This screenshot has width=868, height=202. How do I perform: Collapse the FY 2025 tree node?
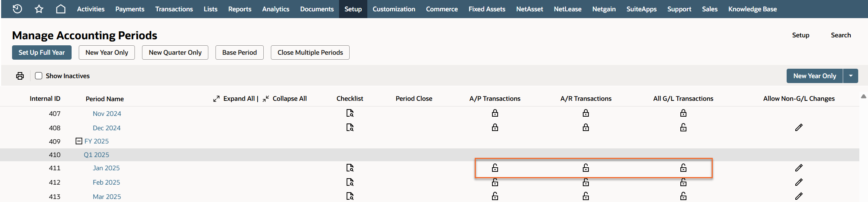point(79,141)
